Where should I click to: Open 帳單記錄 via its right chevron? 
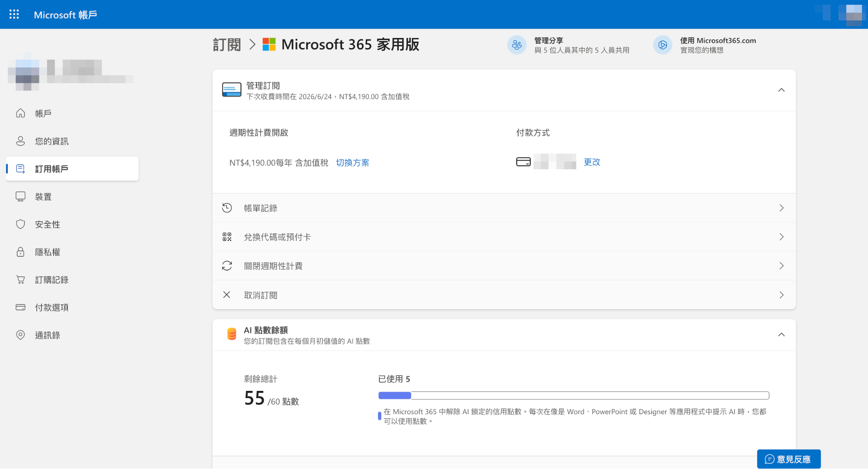781,208
